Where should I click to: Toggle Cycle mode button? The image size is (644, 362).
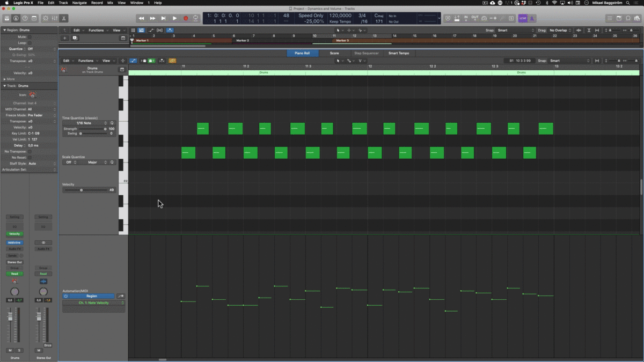point(196,18)
